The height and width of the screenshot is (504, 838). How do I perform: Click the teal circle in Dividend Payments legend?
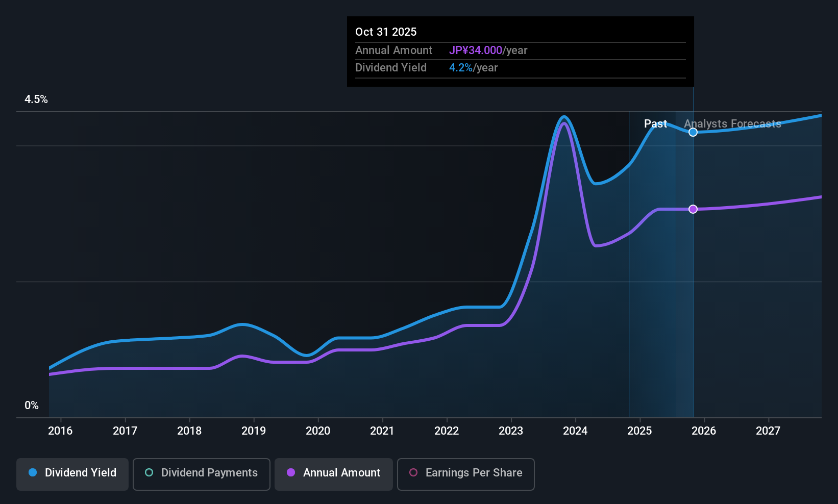pyautogui.click(x=149, y=472)
